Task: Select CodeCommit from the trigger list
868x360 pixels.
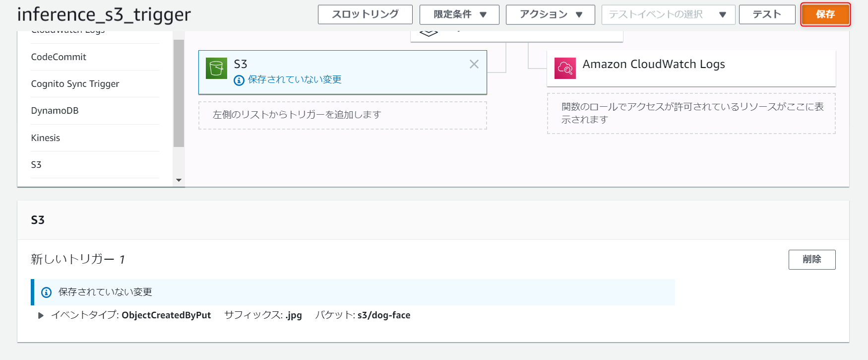Action: 59,57
